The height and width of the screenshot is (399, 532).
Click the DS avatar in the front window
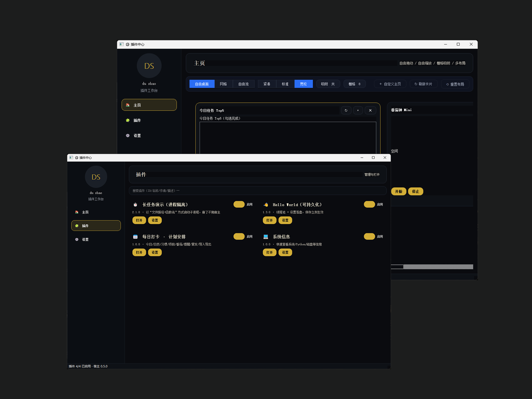[96, 177]
